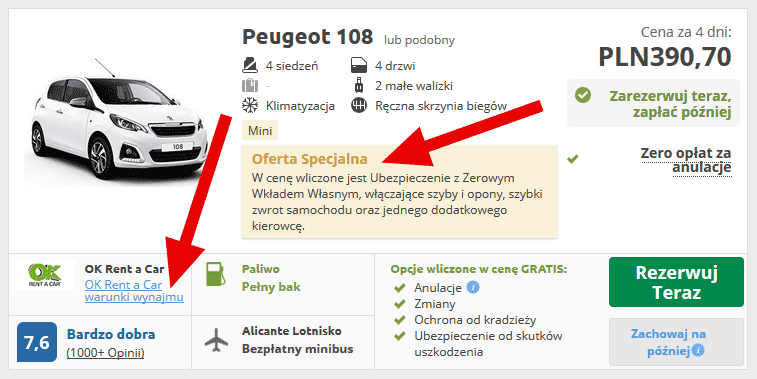
Task: Click the seat icon beside 4 siedzeń
Action: point(250,65)
